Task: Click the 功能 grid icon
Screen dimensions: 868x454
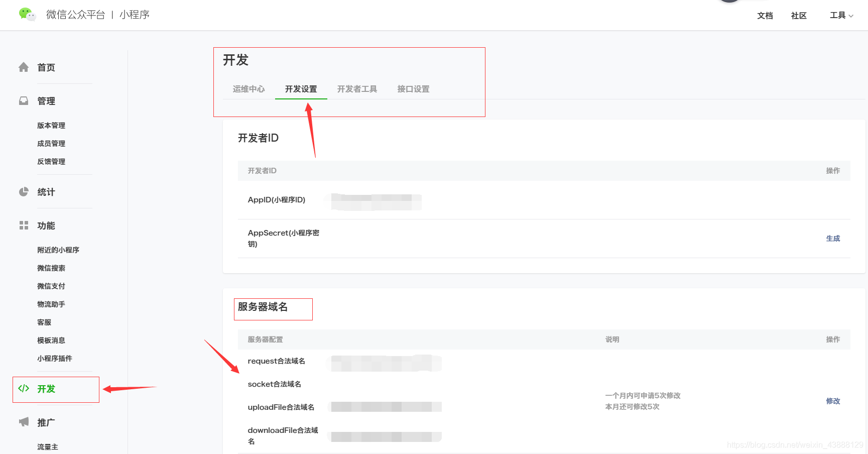Action: tap(24, 225)
